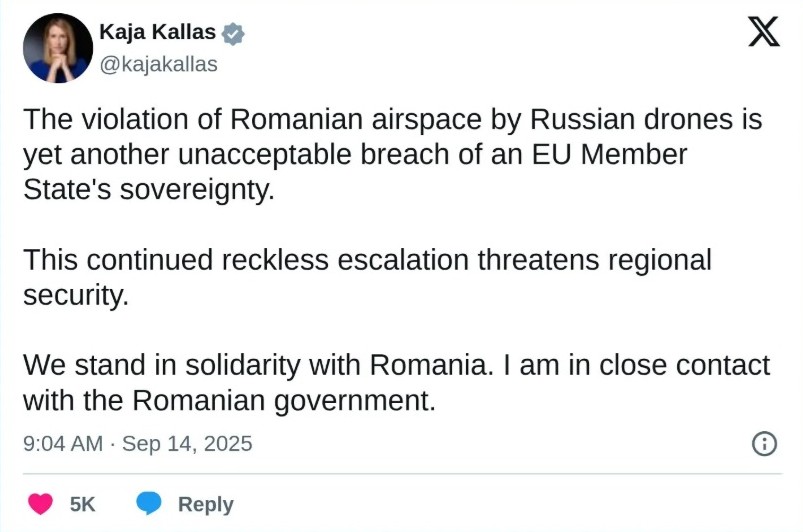Like the tweet with the heart icon

tap(40, 504)
